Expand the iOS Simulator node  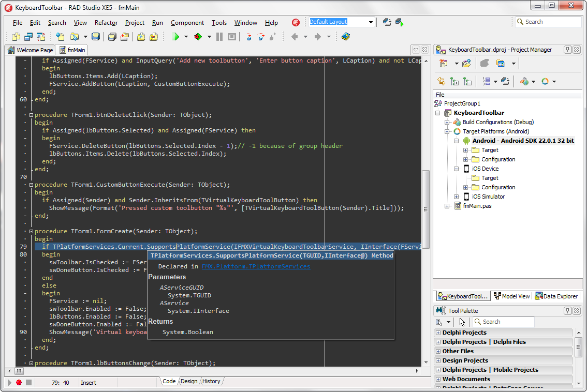point(457,197)
